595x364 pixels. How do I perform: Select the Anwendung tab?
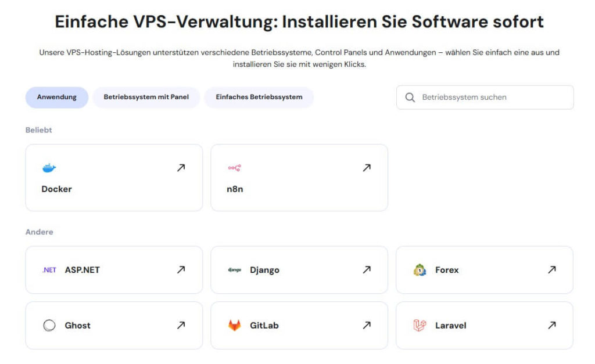(x=57, y=98)
